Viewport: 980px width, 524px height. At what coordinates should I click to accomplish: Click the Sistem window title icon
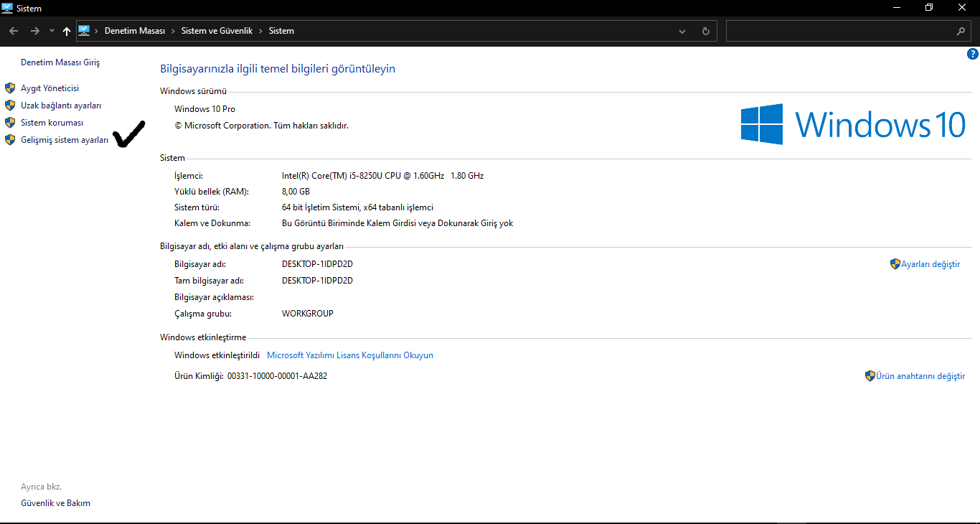click(x=8, y=8)
